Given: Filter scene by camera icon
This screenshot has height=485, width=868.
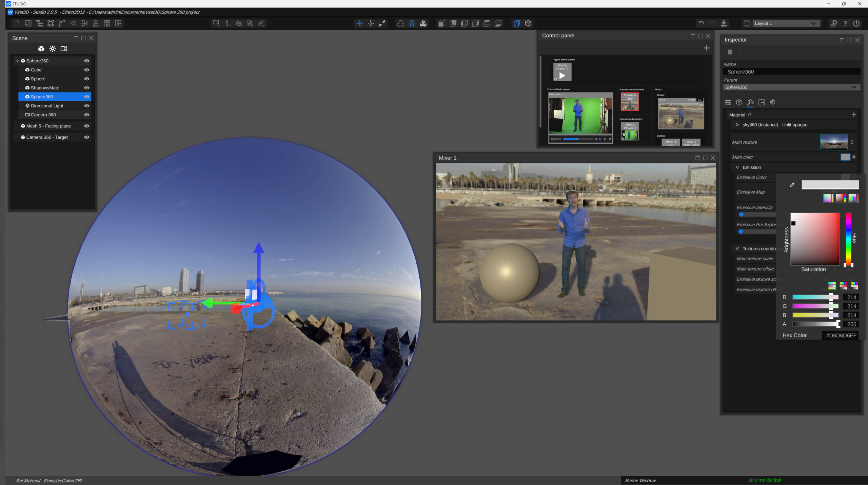Looking at the screenshot, I should tap(64, 49).
